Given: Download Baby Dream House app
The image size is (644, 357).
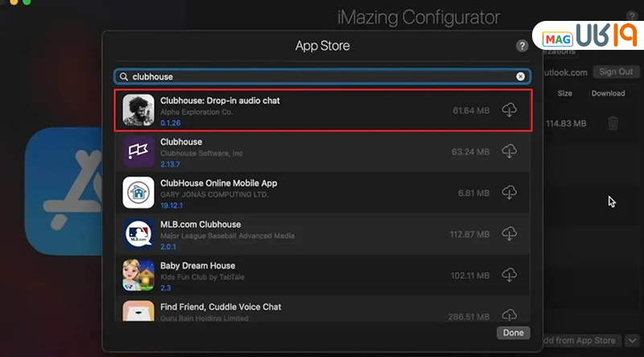Looking at the screenshot, I should click(509, 275).
